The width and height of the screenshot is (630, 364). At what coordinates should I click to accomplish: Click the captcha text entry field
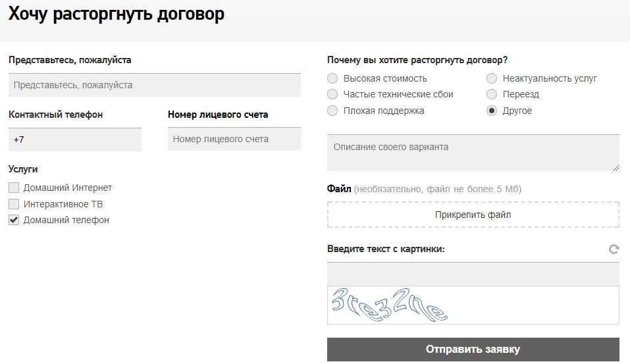coord(473,274)
